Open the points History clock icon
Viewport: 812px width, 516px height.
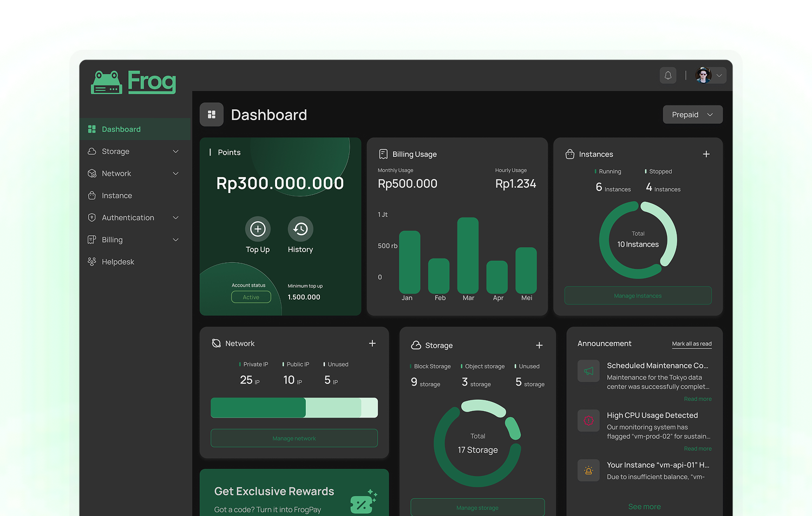[300, 229]
